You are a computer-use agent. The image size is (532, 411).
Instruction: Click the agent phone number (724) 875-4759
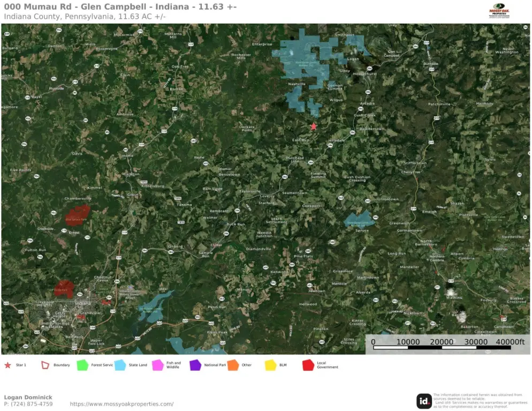pyautogui.click(x=28, y=404)
